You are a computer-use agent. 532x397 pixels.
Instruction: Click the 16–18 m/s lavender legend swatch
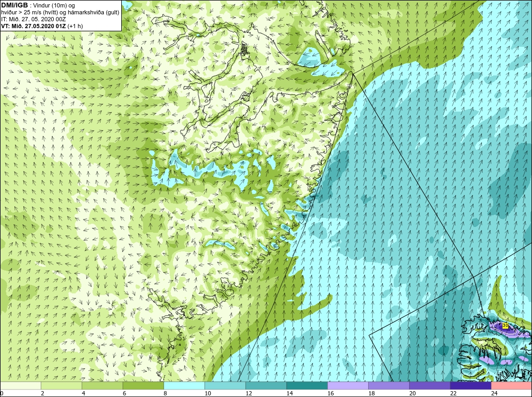348,385
